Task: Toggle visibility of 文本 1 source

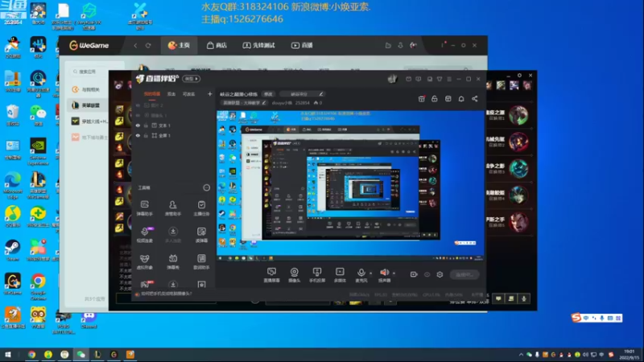Action: tap(138, 125)
